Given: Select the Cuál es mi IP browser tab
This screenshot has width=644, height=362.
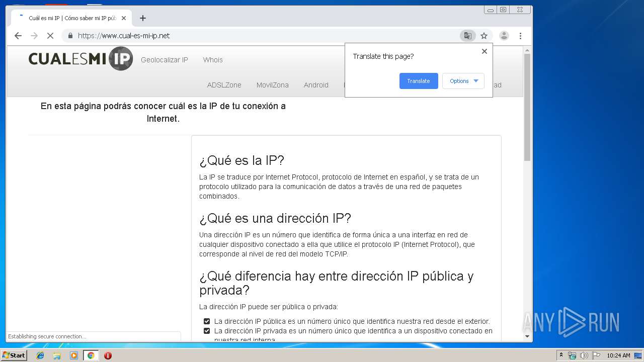Looking at the screenshot, I should 70,18.
